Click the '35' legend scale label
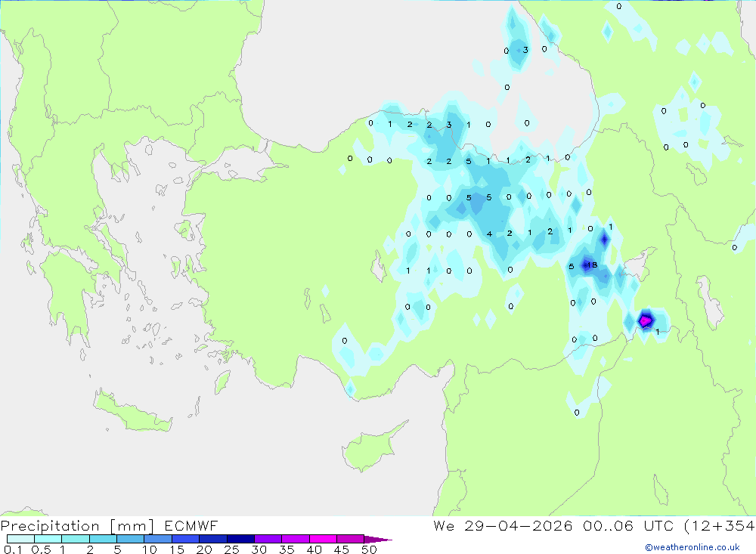Image resolution: width=756 pixels, height=554 pixels. point(287,549)
